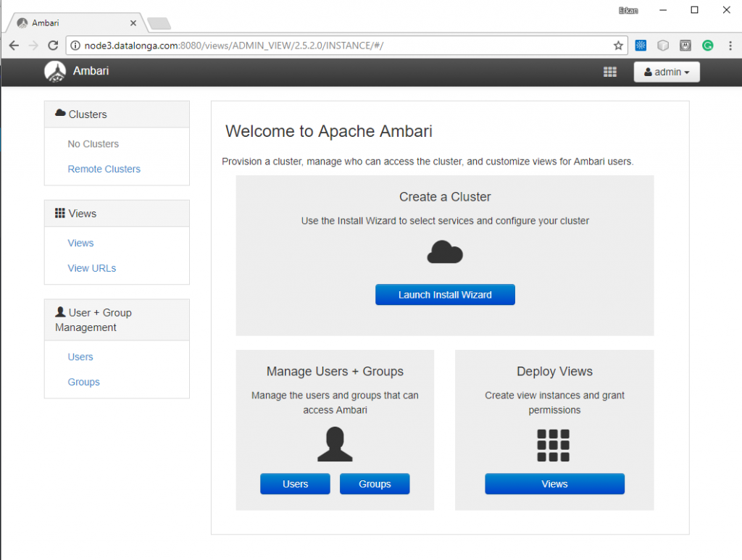742x560 pixels.
Task: Click Launch Install Wizard button
Action: pos(446,295)
